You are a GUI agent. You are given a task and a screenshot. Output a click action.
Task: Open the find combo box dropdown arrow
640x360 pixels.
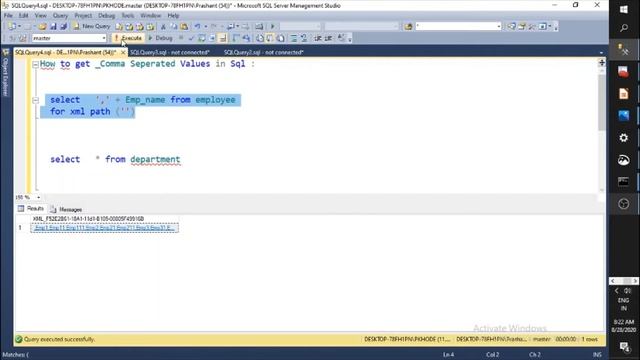498,27
